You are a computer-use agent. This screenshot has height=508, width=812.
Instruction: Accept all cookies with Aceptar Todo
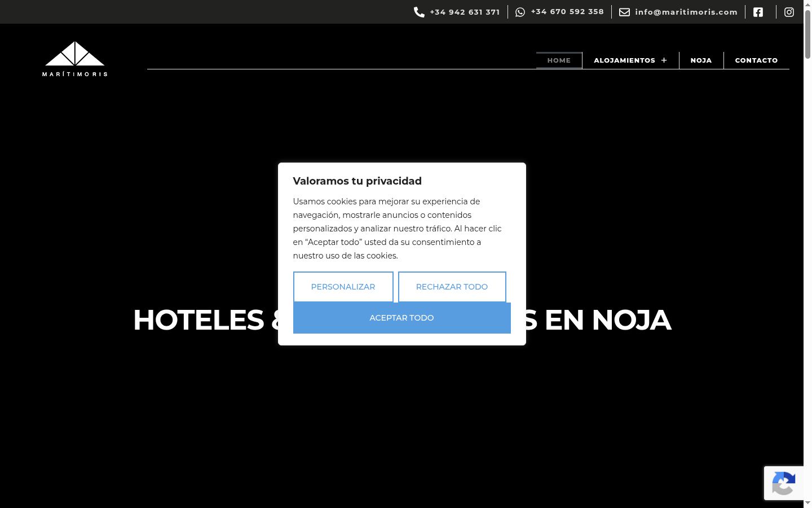tap(401, 318)
